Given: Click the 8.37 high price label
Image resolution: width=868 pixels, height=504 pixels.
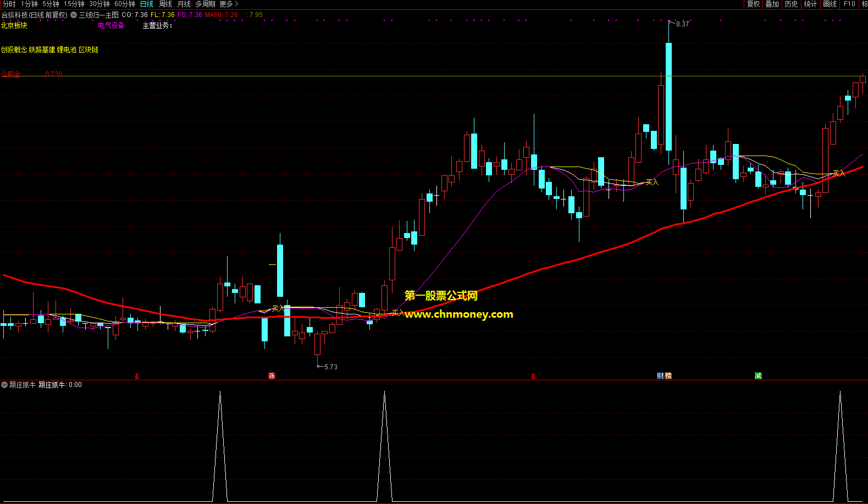Looking at the screenshot, I should click(x=682, y=24).
